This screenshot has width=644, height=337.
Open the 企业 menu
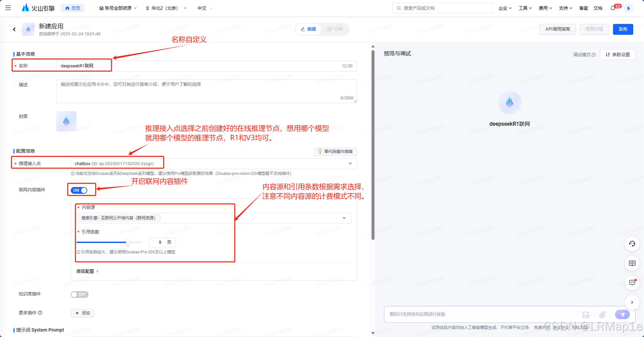[x=505, y=8]
